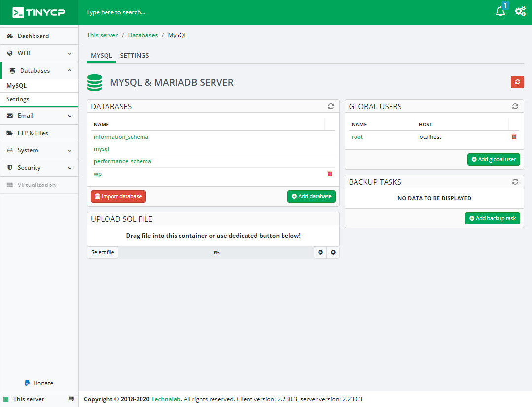
Task: Expand the WEB menu chevron
Action: (x=70, y=54)
